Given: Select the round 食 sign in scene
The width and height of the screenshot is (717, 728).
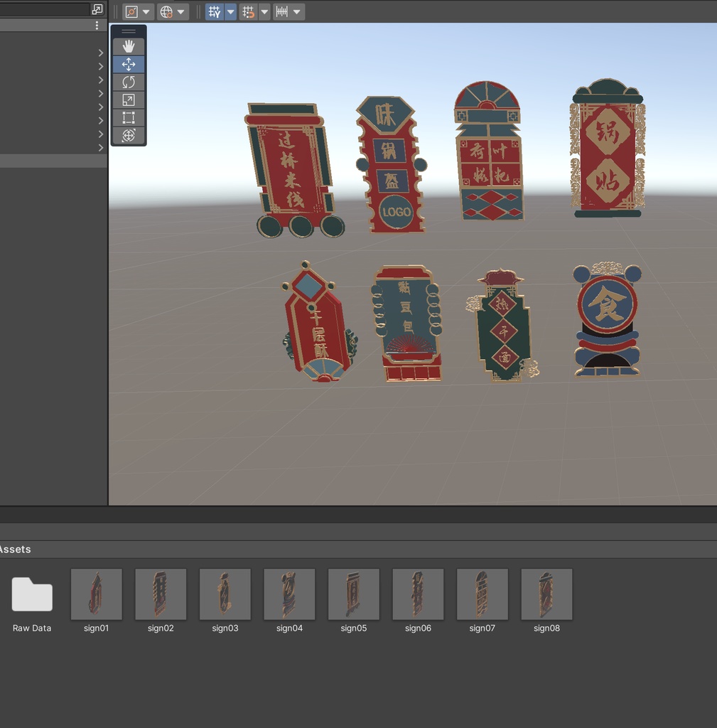Looking at the screenshot, I should (x=607, y=319).
